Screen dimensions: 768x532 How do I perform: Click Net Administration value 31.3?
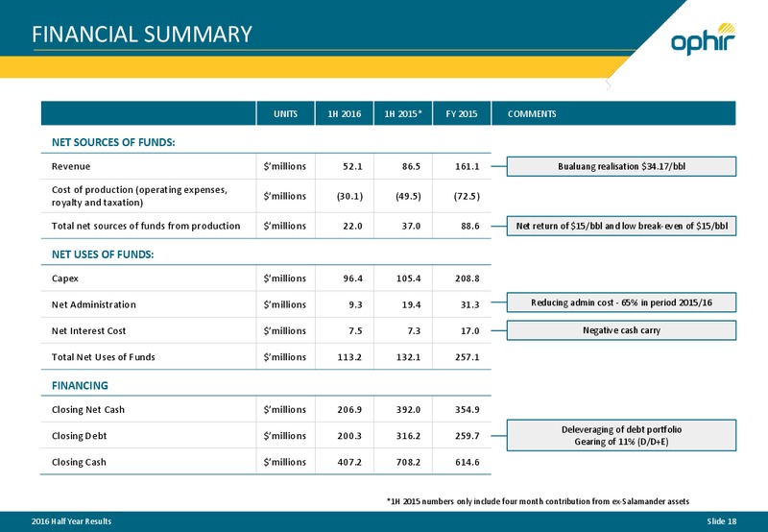[469, 304]
